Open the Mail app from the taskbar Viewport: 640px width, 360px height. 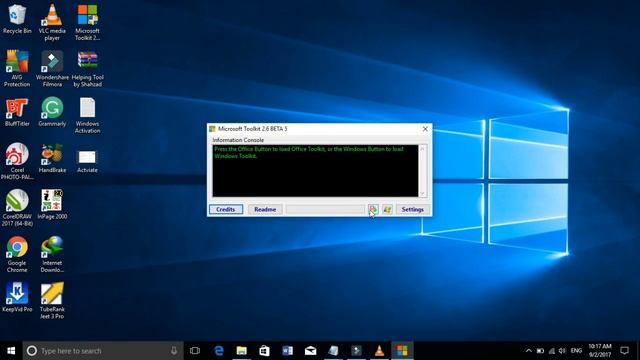click(x=311, y=351)
